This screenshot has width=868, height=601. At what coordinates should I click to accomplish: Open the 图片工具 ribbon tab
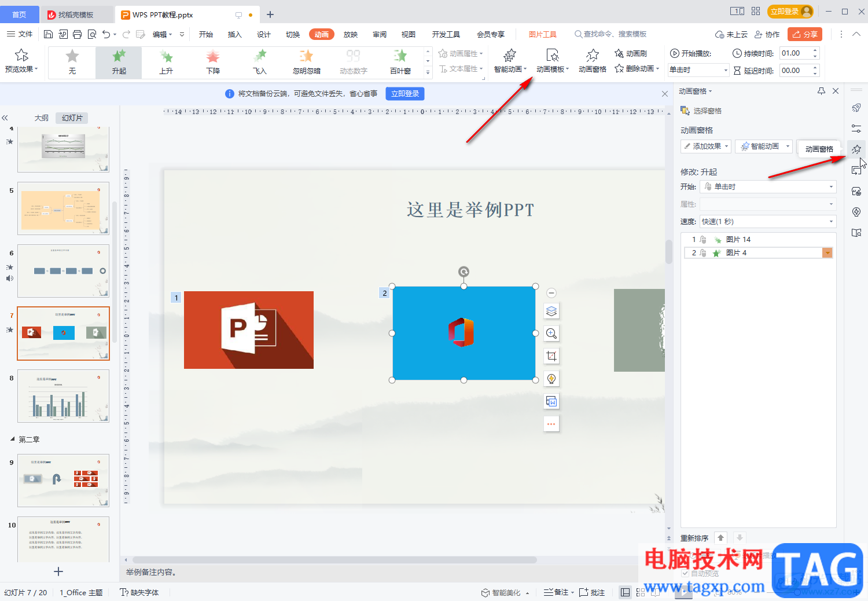pos(543,34)
